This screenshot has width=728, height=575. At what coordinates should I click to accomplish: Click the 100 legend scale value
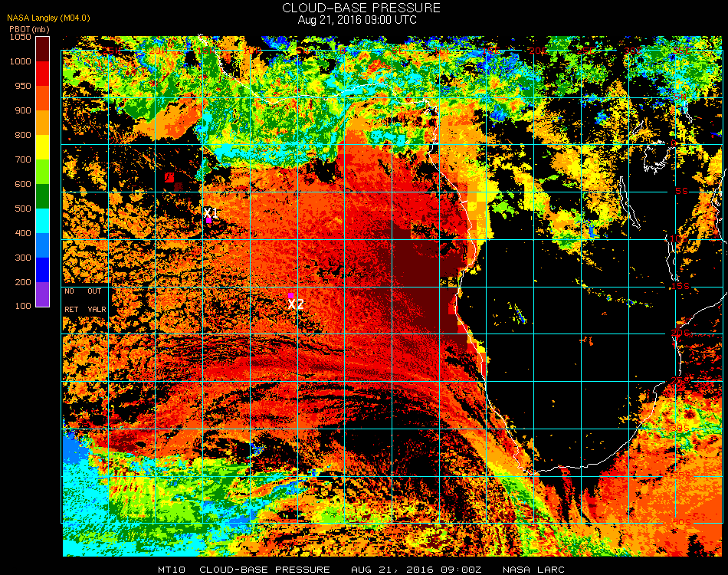coord(23,306)
